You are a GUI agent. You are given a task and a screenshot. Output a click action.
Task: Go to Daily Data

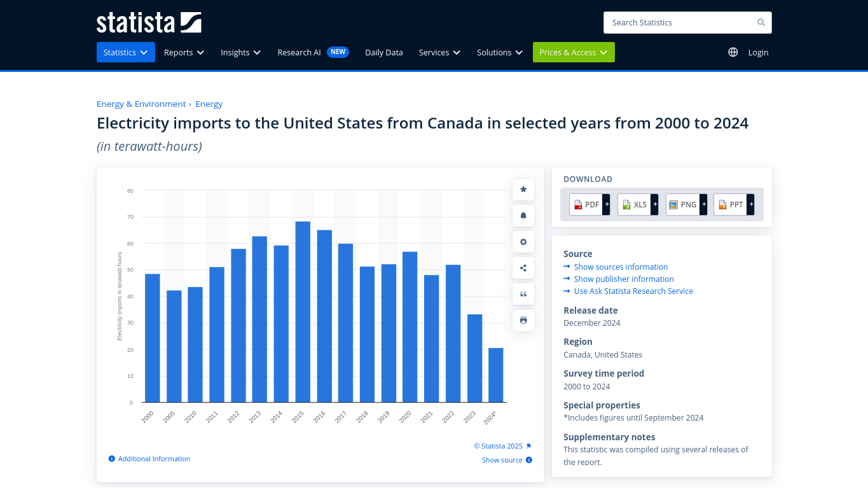pyautogui.click(x=384, y=52)
